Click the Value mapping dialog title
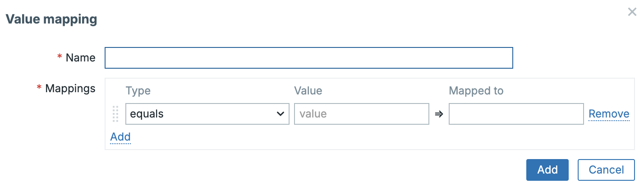The image size is (644, 188). (x=51, y=19)
